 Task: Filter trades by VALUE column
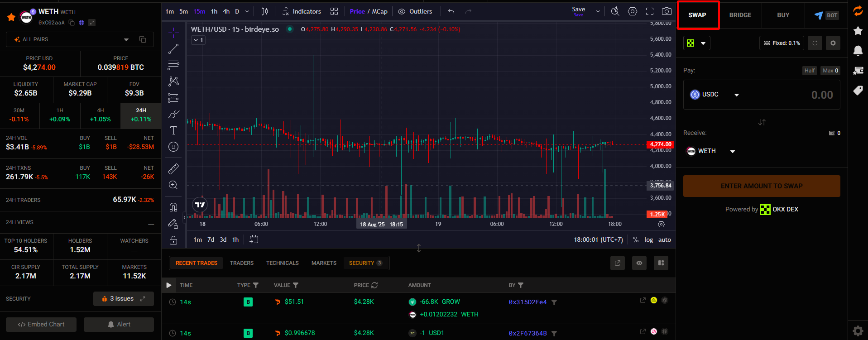pos(296,285)
